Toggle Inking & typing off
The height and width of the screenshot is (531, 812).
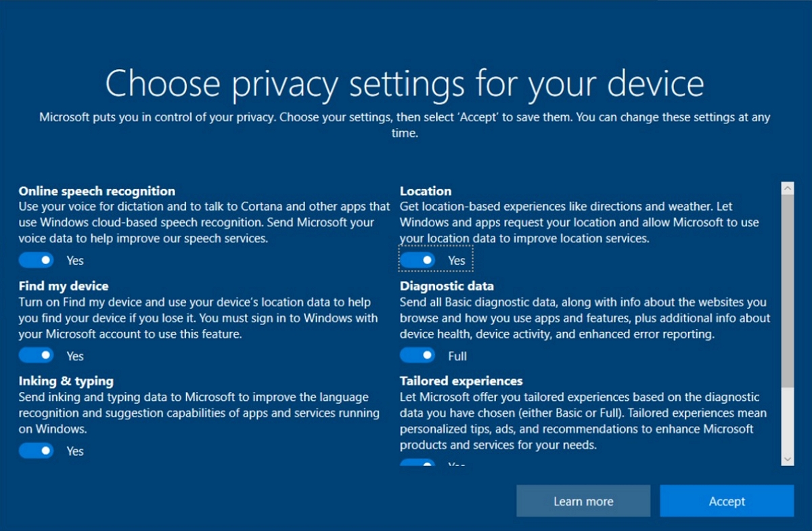point(36,450)
